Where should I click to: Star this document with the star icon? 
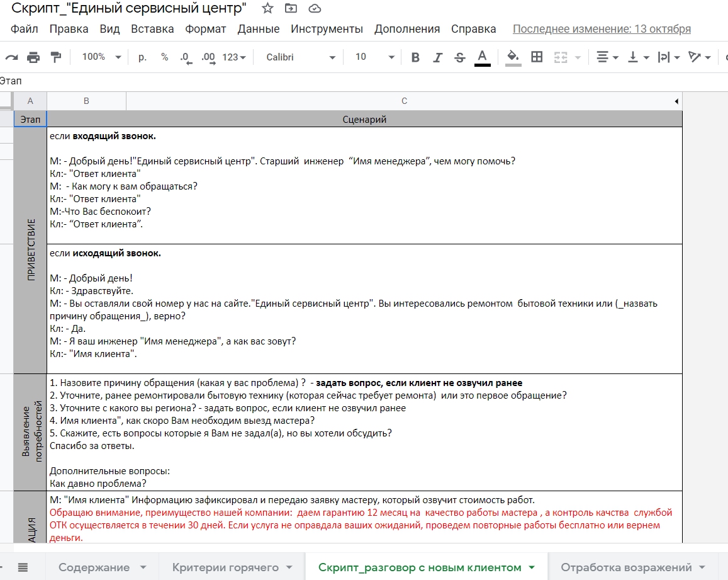[x=267, y=9]
